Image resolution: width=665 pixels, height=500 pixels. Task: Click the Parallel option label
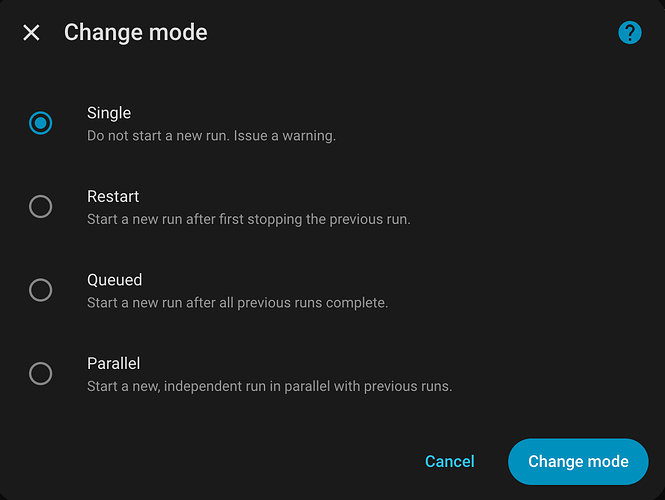pos(113,364)
